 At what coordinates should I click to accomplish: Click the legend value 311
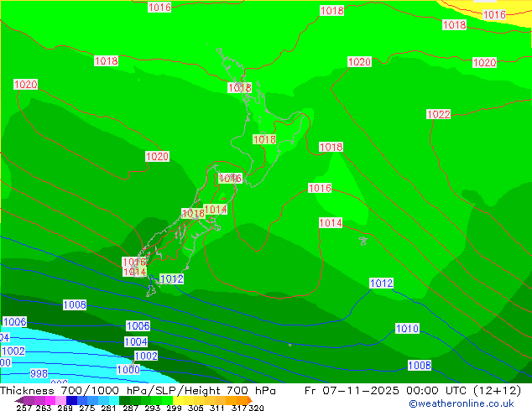pos(217,408)
